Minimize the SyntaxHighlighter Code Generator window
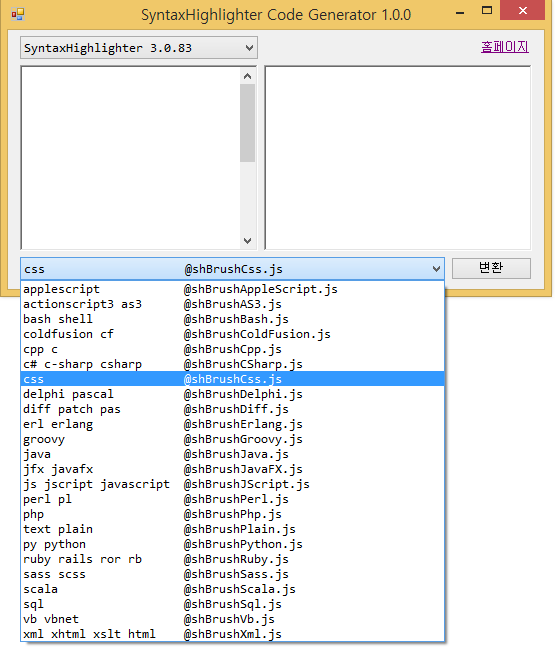This screenshot has width=555, height=649. tap(459, 11)
